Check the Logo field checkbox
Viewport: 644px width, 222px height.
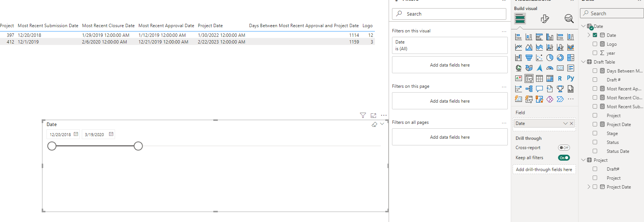coord(595,44)
